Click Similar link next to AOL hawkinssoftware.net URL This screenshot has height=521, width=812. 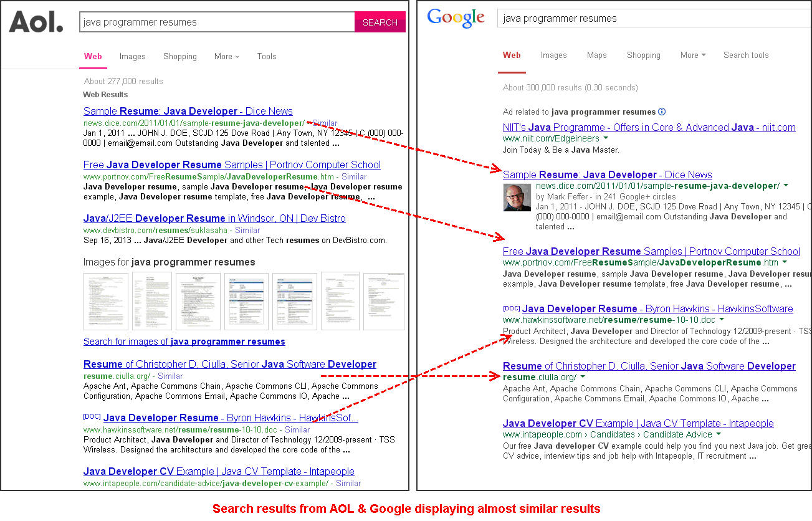coord(297,430)
